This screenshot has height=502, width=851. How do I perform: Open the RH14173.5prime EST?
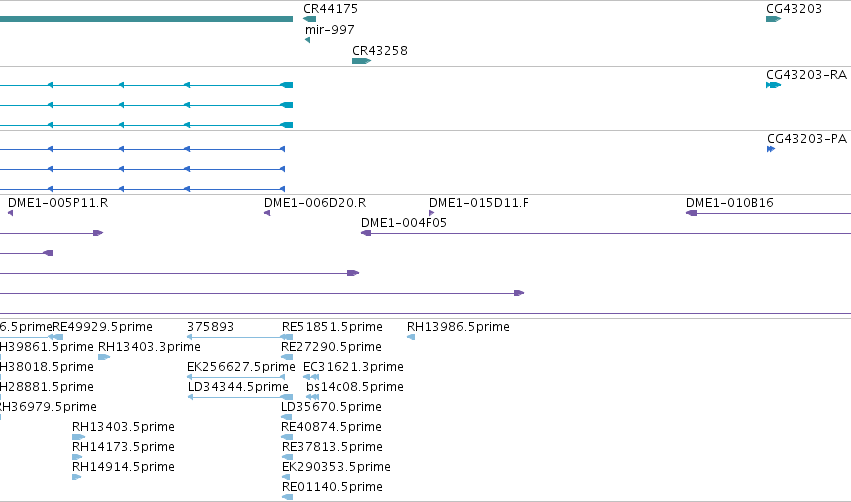[x=77, y=457]
